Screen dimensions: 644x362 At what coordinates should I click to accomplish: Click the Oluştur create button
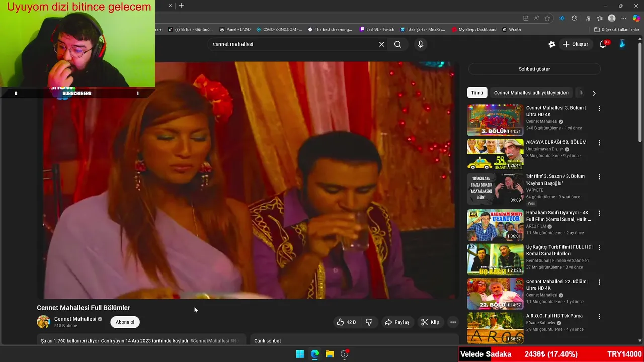575,44
